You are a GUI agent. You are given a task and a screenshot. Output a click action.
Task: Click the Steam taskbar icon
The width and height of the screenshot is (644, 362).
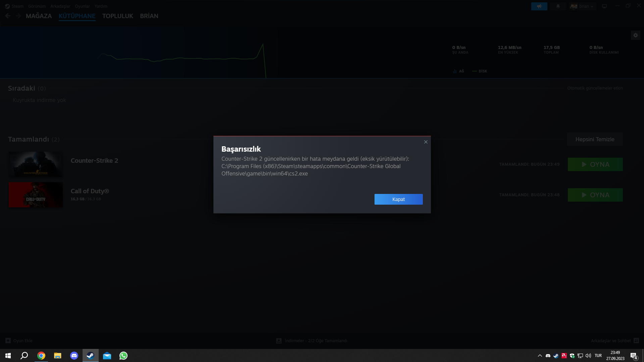point(91,356)
